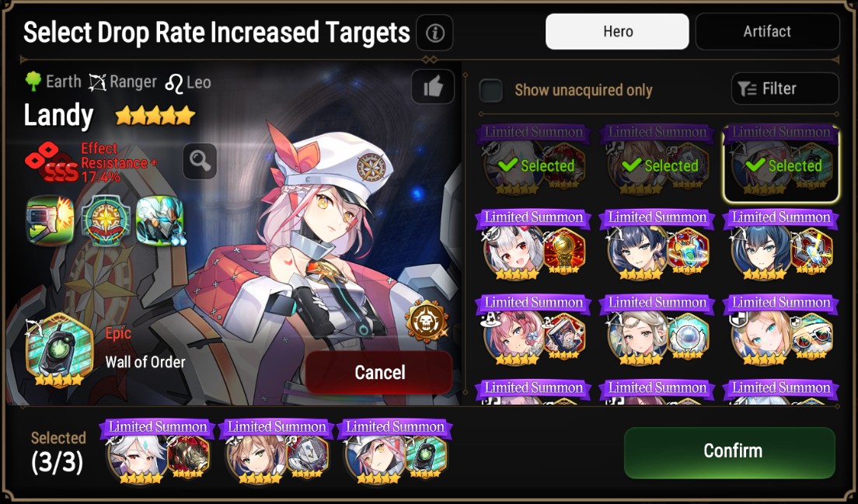
Task: Select Landy's second skill compass icon
Action: [x=106, y=221]
